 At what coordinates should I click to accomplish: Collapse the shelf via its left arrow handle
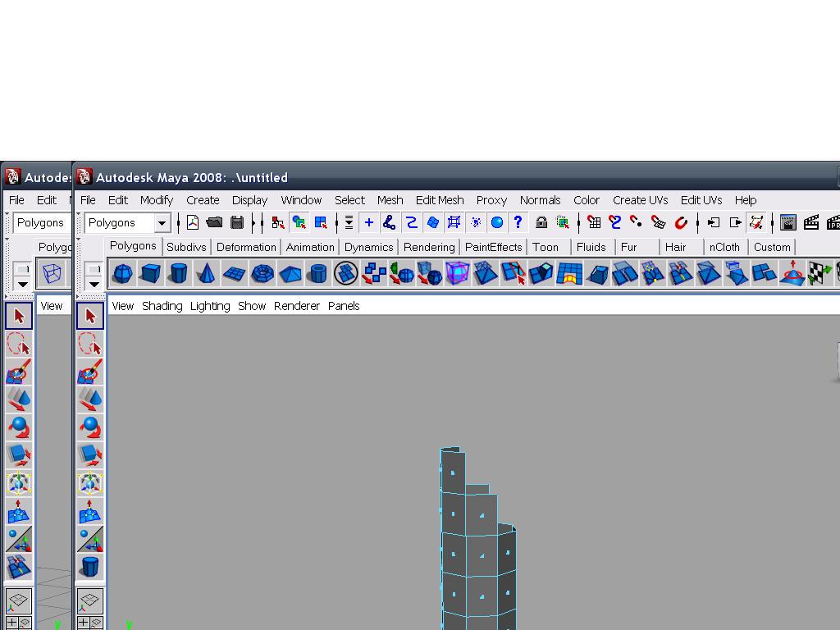(x=79, y=240)
